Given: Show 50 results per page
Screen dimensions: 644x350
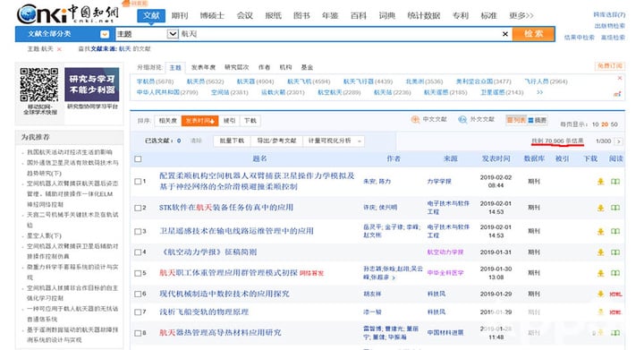Looking at the screenshot, I should click(614, 124).
